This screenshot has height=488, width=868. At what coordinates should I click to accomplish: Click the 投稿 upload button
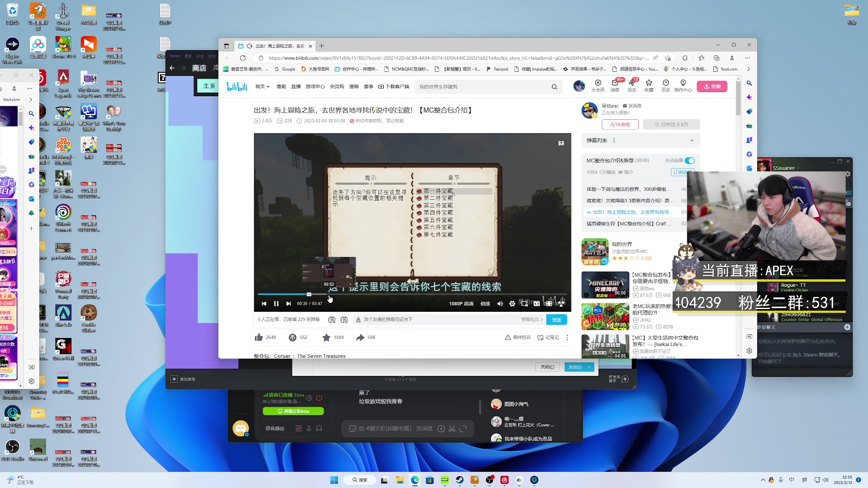point(712,86)
